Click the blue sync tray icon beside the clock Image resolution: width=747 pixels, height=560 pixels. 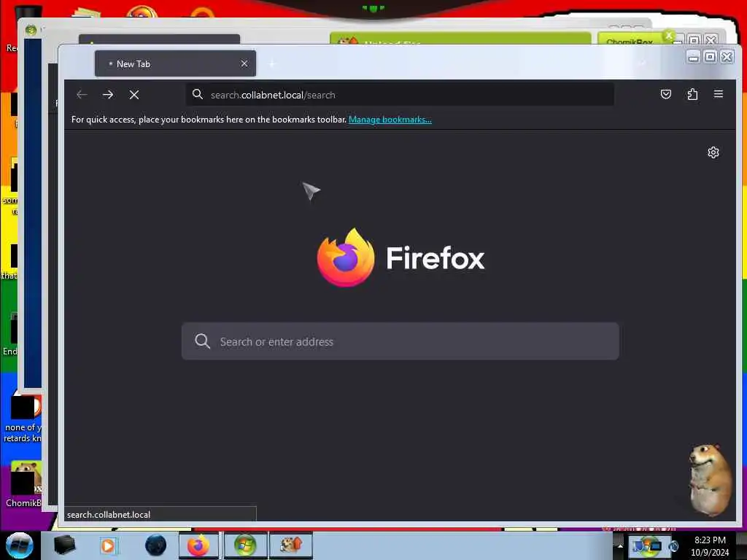pos(673,546)
